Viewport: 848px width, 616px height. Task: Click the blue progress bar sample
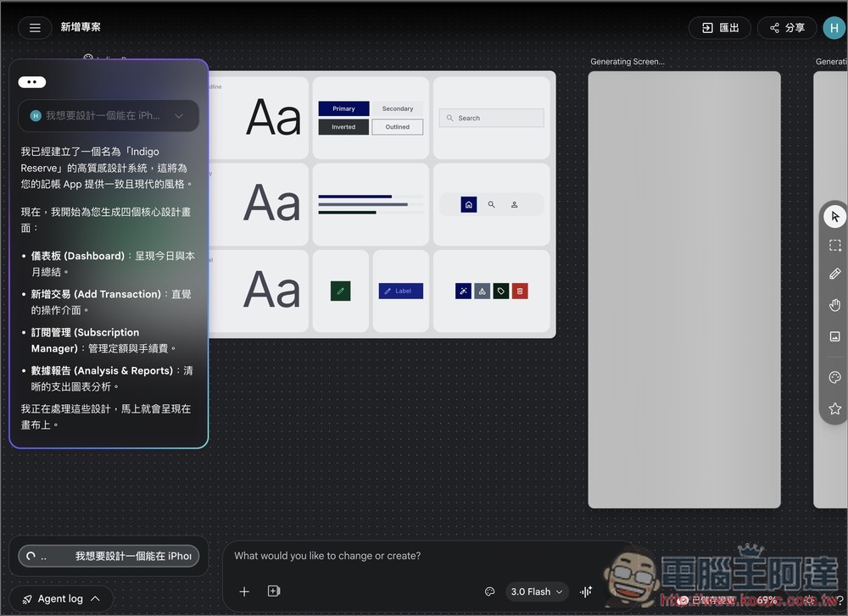354,197
